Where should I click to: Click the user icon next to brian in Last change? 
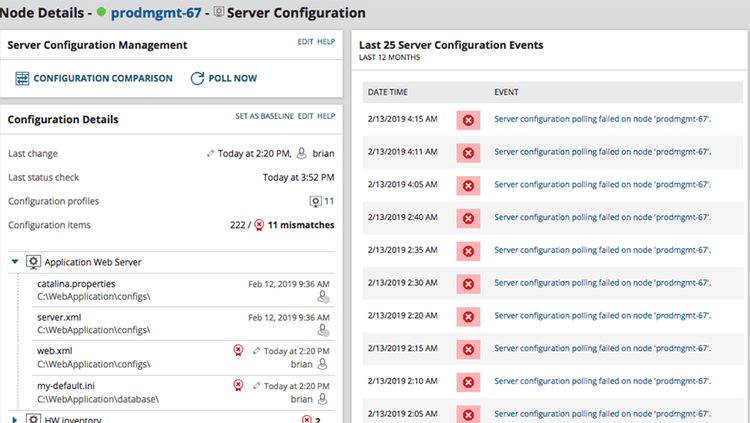point(301,153)
